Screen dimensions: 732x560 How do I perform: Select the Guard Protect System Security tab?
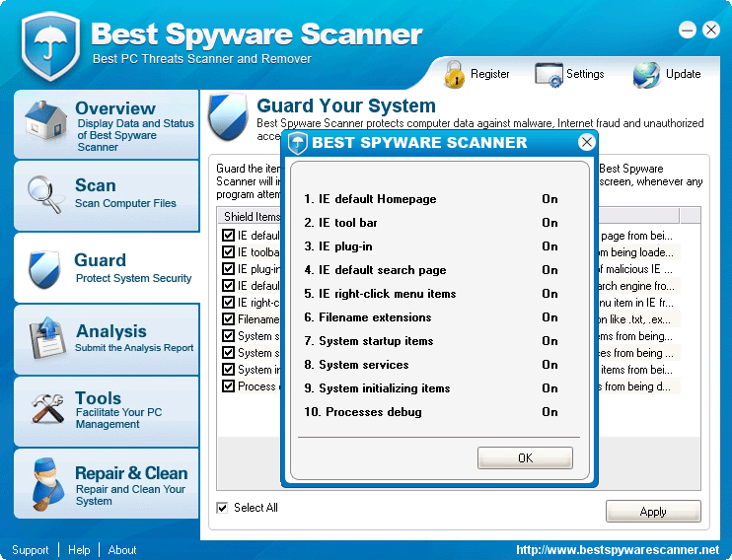coord(107,268)
